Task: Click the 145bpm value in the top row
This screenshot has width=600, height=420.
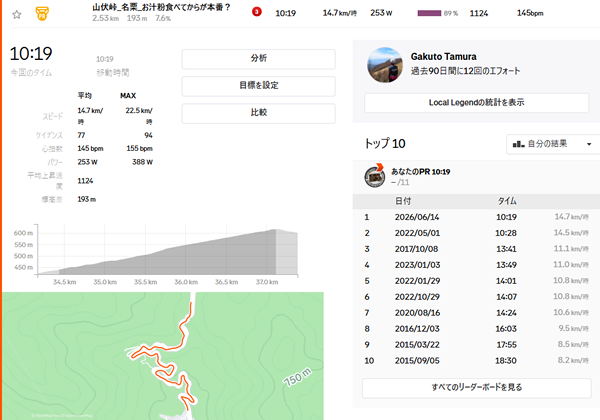Action: [x=530, y=13]
